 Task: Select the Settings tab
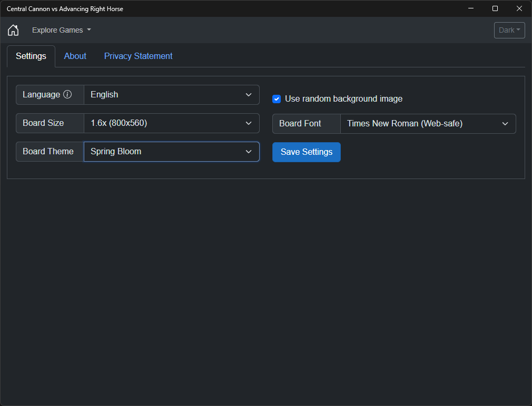pos(31,56)
